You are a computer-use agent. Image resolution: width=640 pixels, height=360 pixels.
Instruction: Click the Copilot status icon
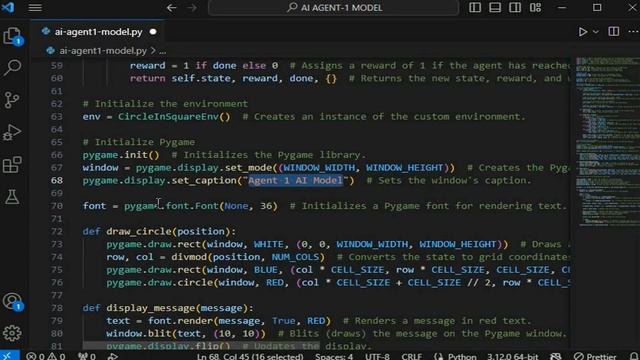(556, 356)
